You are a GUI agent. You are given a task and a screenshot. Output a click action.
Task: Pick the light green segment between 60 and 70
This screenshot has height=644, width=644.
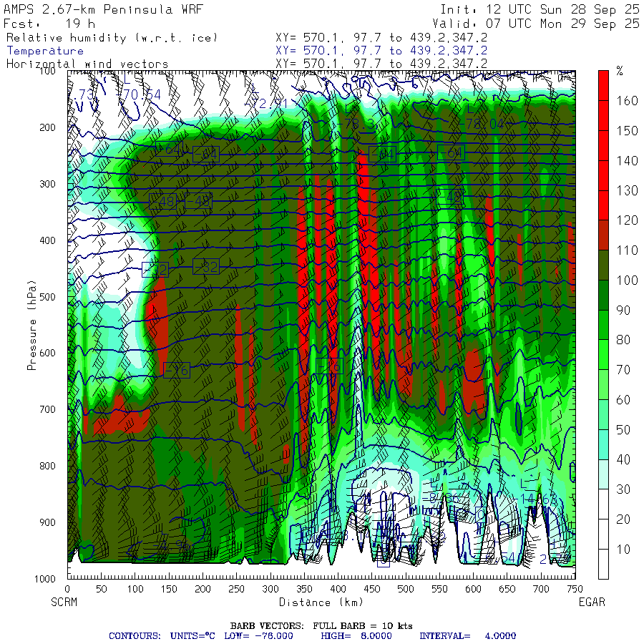603,385
